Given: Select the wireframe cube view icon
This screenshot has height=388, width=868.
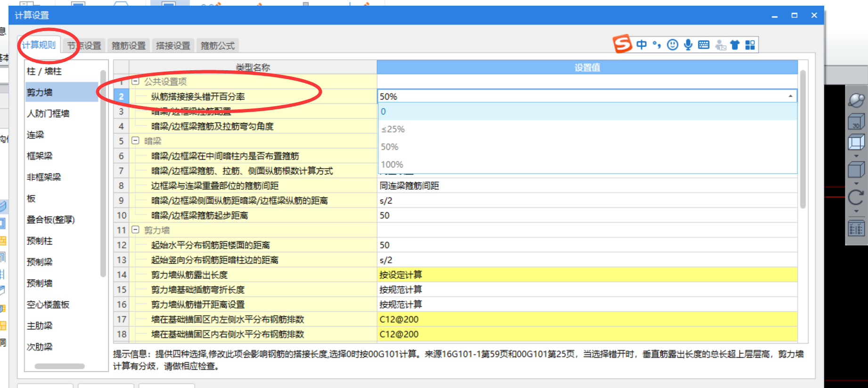Looking at the screenshot, I should 856,142.
